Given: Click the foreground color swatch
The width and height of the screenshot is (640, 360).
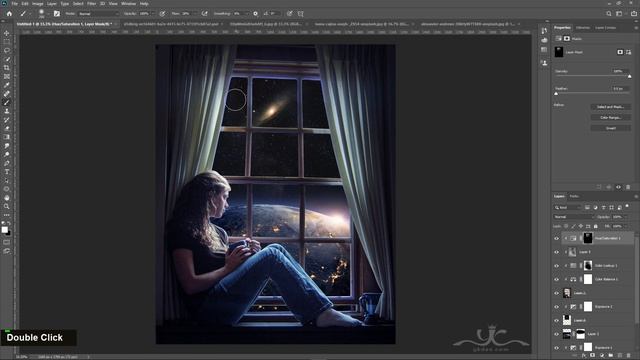Looking at the screenshot, I should click(x=4, y=229).
